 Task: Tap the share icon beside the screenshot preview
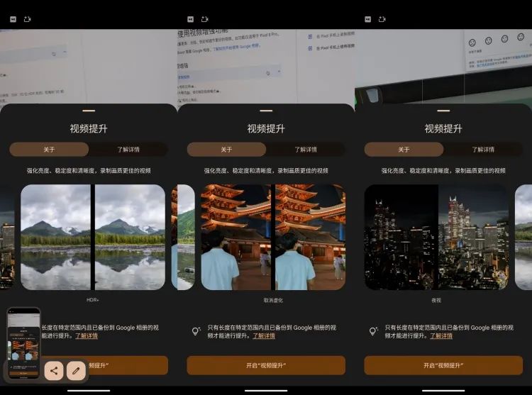coord(54,371)
